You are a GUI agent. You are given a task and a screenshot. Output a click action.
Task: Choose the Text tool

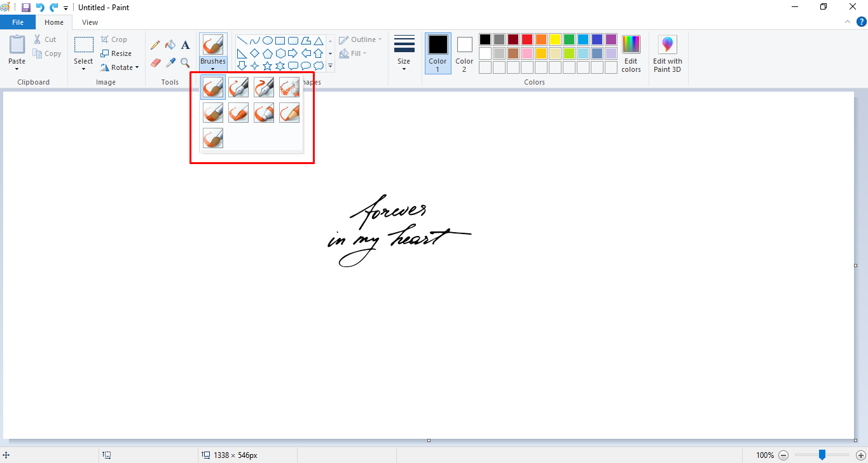(185, 45)
